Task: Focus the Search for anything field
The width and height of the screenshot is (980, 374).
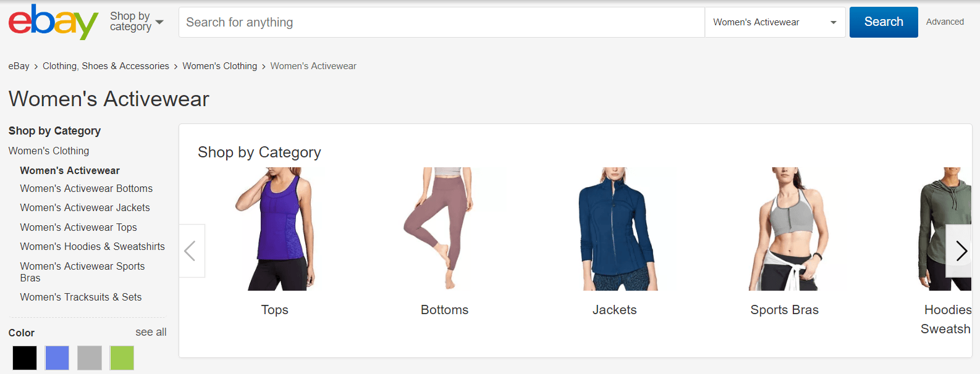Action: coord(441,22)
